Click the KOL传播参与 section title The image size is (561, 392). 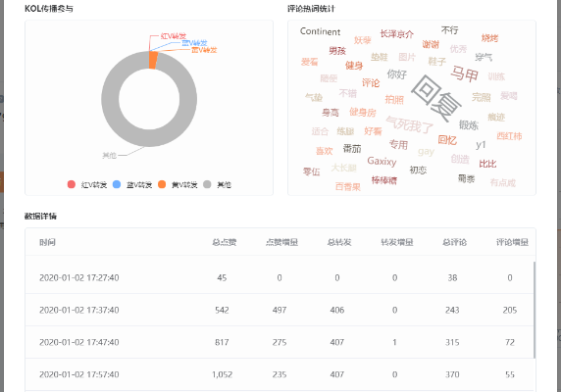pyautogui.click(x=49, y=9)
